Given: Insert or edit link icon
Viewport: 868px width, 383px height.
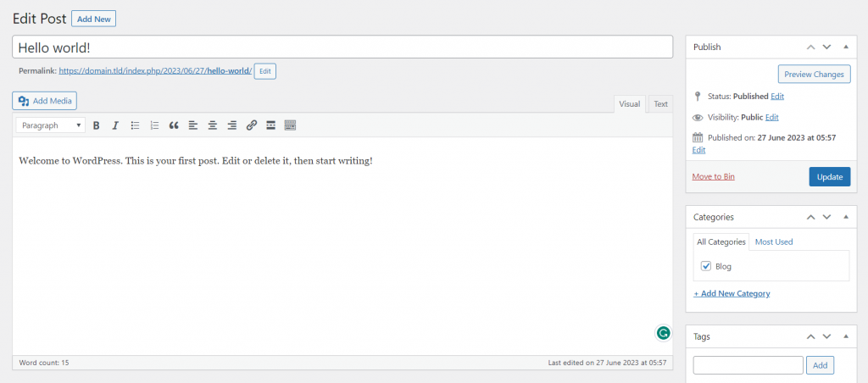Looking at the screenshot, I should pyautogui.click(x=251, y=125).
